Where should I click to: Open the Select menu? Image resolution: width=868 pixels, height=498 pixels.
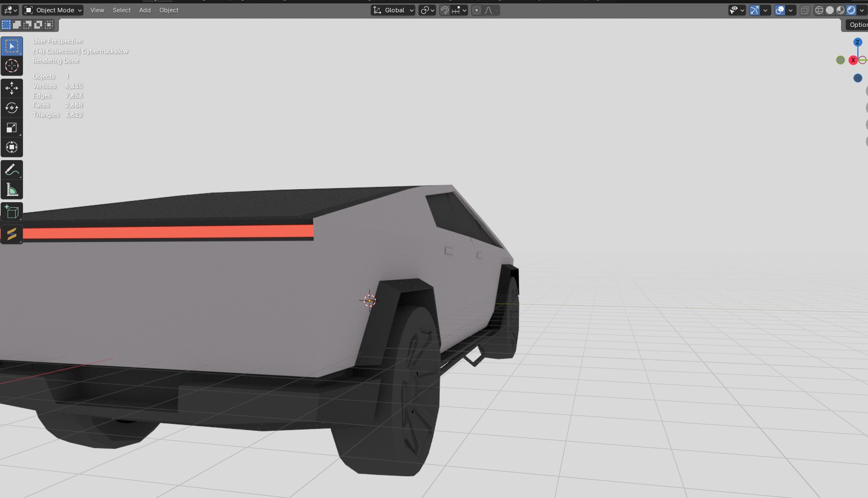121,10
